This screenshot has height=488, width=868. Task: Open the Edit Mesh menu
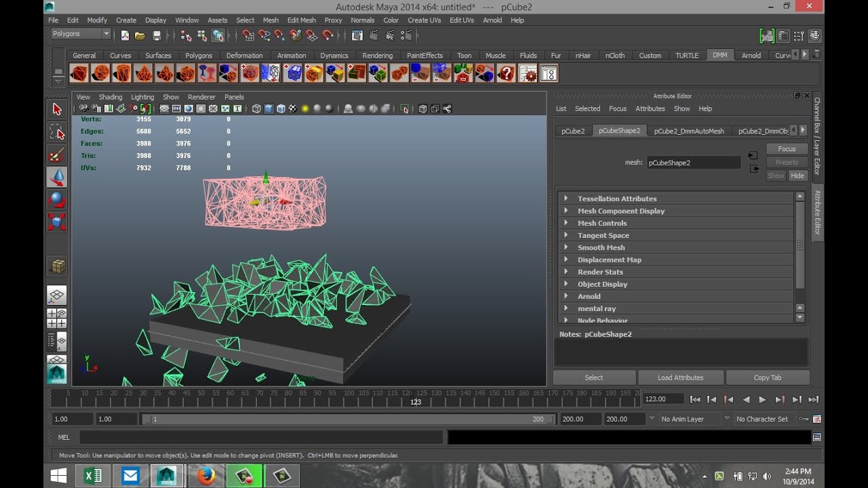click(301, 20)
